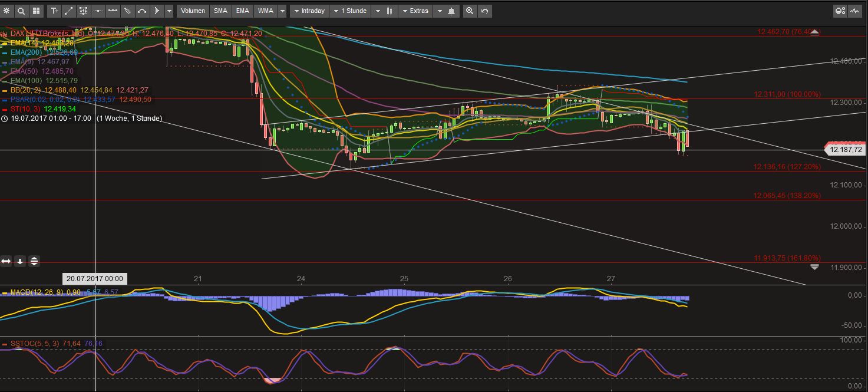This screenshot has width=868, height=392.
Task: Click the chart layout grid icon
Action: coord(37,11)
